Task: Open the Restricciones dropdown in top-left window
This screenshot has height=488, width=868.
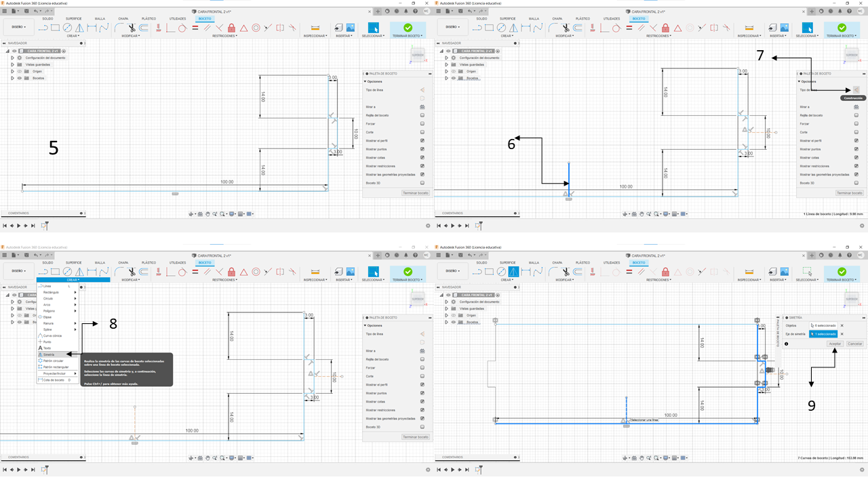Action: click(x=224, y=36)
